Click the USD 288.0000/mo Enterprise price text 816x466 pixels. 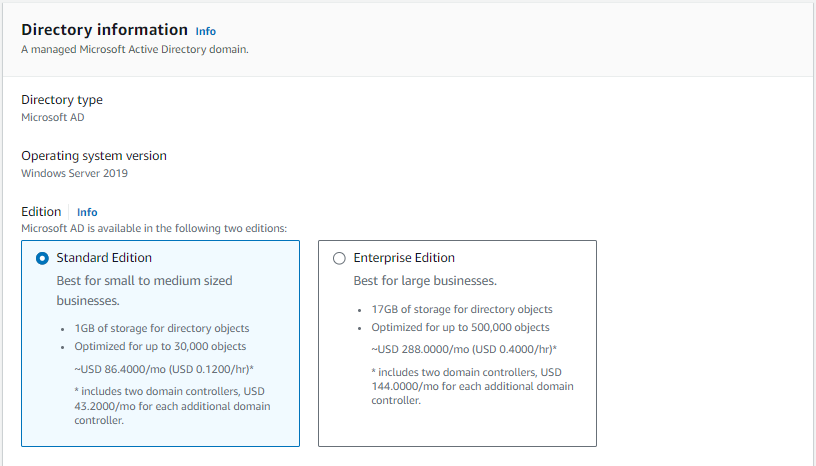[x=464, y=349]
